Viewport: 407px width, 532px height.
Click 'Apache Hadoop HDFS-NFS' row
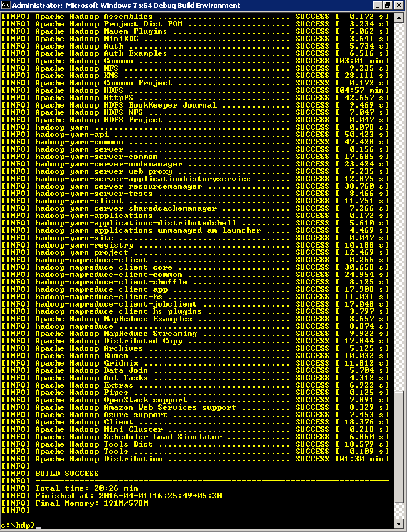point(195,112)
